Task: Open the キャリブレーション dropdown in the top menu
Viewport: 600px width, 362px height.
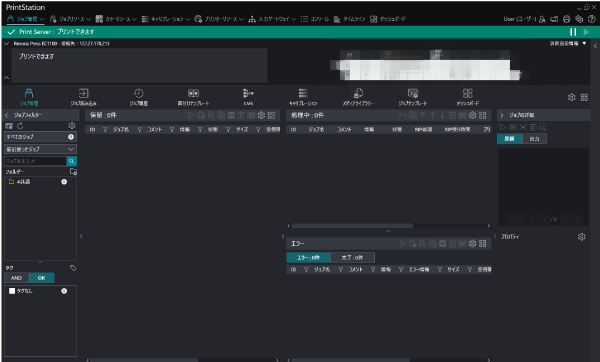Action: point(165,19)
